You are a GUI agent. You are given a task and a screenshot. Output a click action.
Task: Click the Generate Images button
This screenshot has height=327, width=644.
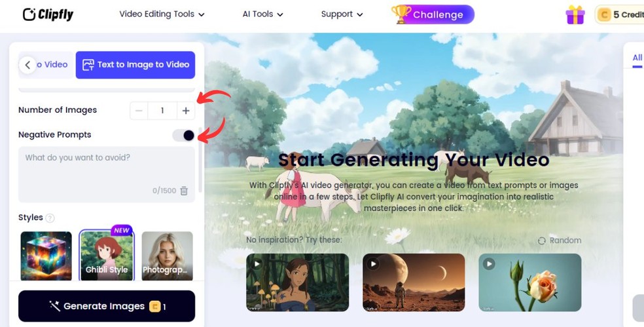point(107,306)
